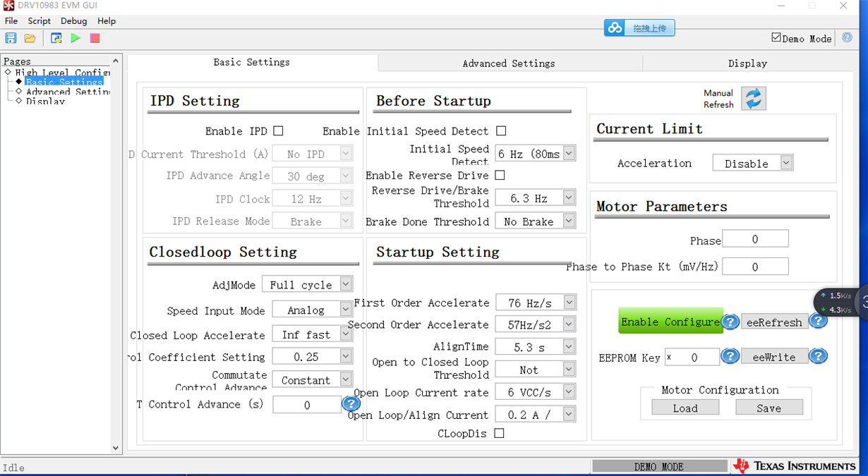
Task: Click the eeWrite button
Action: 774,357
